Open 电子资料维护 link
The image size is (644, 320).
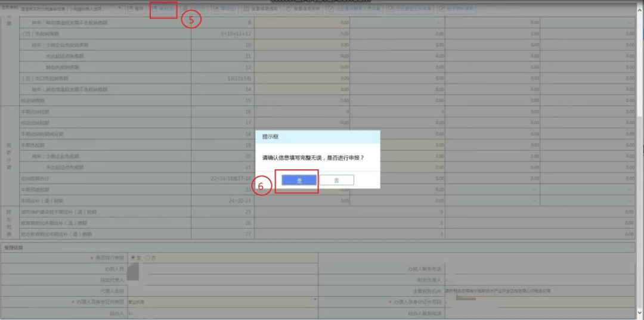click(457, 9)
